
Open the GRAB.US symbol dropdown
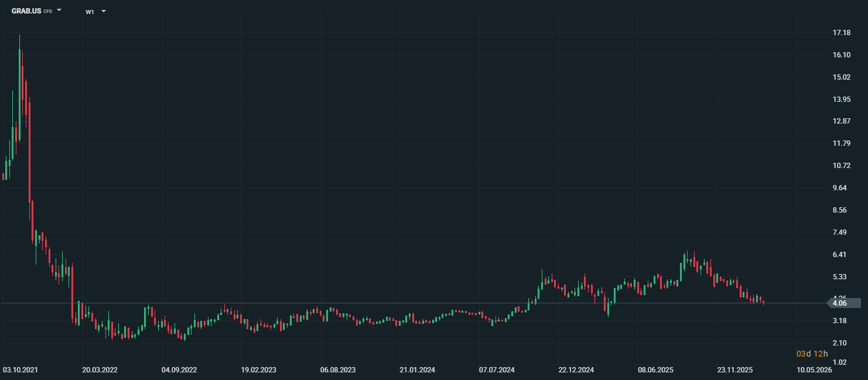(36, 11)
